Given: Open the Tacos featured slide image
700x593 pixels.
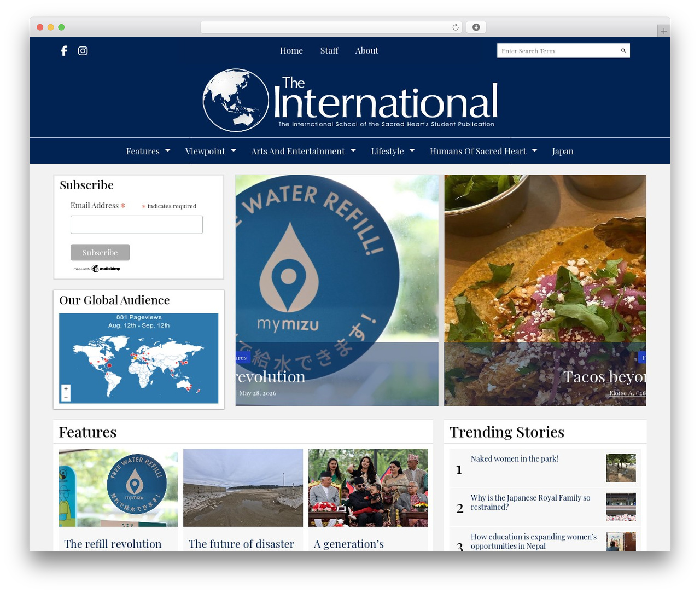Looking at the screenshot, I should [545, 290].
